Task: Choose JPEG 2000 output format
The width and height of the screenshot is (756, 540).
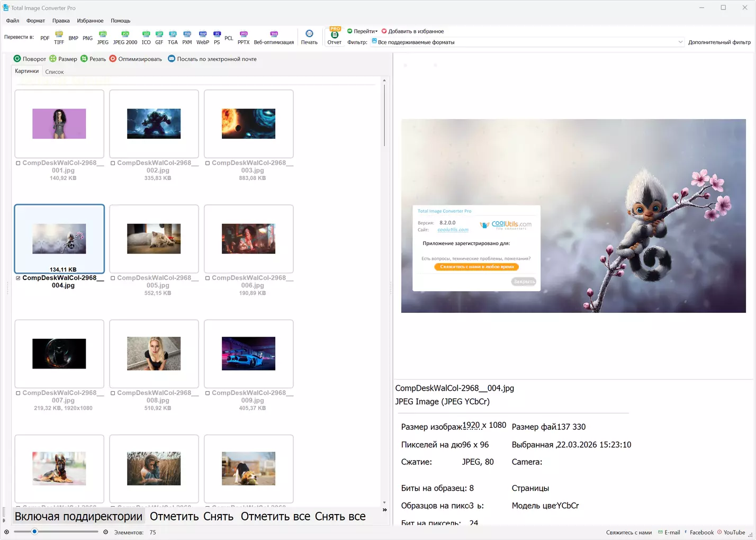Action: point(125,38)
